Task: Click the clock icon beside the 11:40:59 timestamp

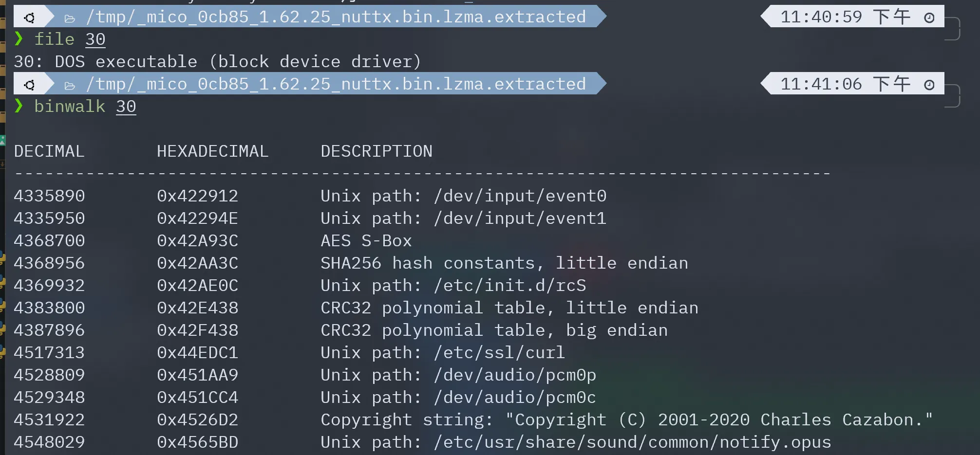Action: [929, 18]
